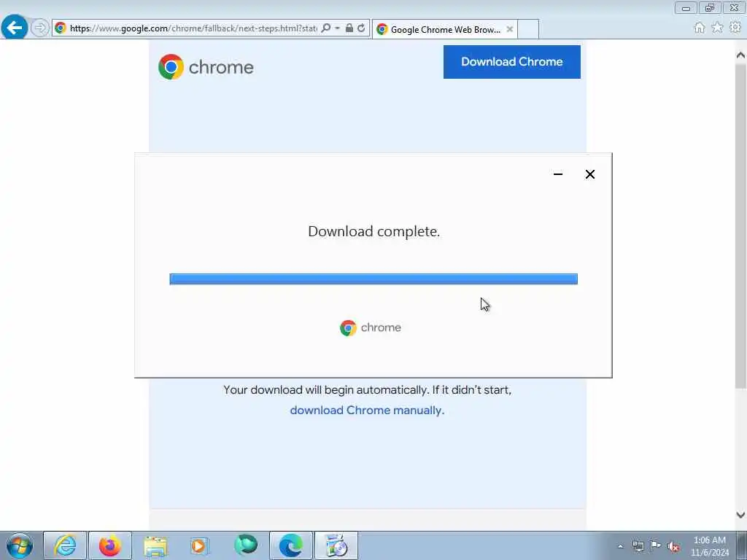This screenshot has width=747, height=560.
Task: Open Favorites star icon
Action: (717, 28)
